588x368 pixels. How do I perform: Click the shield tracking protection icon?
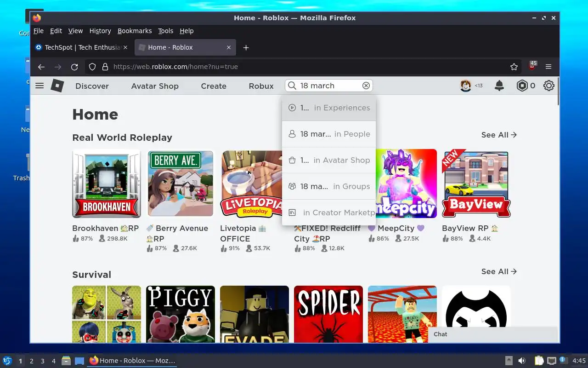pyautogui.click(x=92, y=67)
